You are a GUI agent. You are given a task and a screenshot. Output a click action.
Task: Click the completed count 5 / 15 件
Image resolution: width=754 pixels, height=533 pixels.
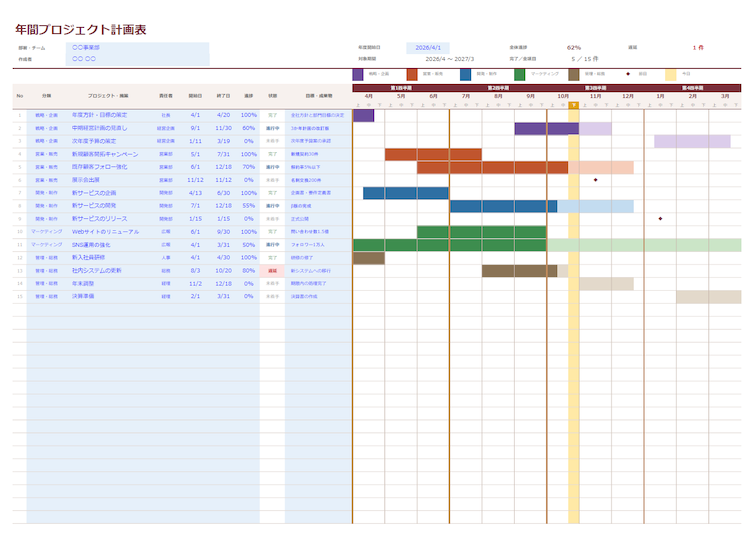tap(585, 59)
